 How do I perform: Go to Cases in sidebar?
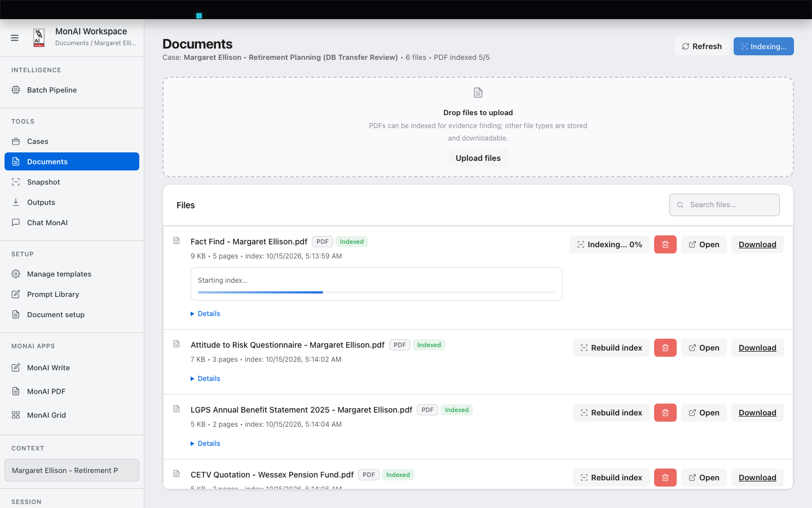72,141
